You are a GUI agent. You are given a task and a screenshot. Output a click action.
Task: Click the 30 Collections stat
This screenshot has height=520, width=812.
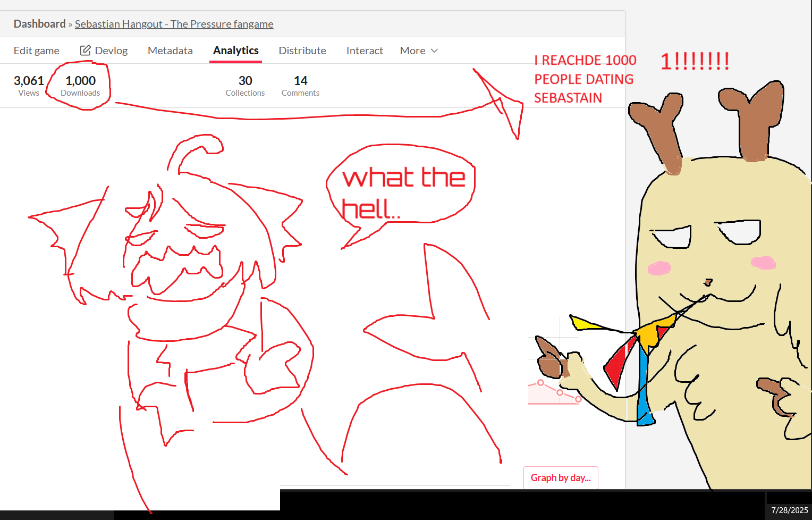(x=245, y=86)
